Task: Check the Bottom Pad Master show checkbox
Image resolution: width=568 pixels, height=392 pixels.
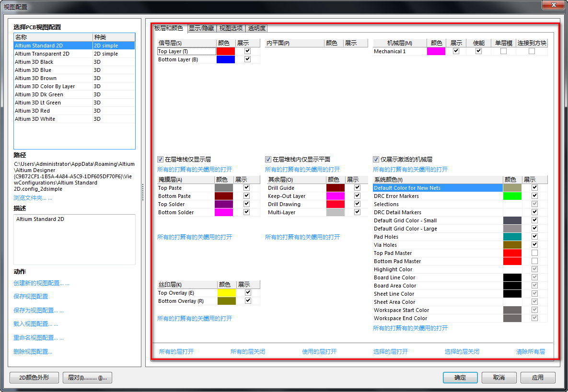Action: pyautogui.click(x=534, y=261)
